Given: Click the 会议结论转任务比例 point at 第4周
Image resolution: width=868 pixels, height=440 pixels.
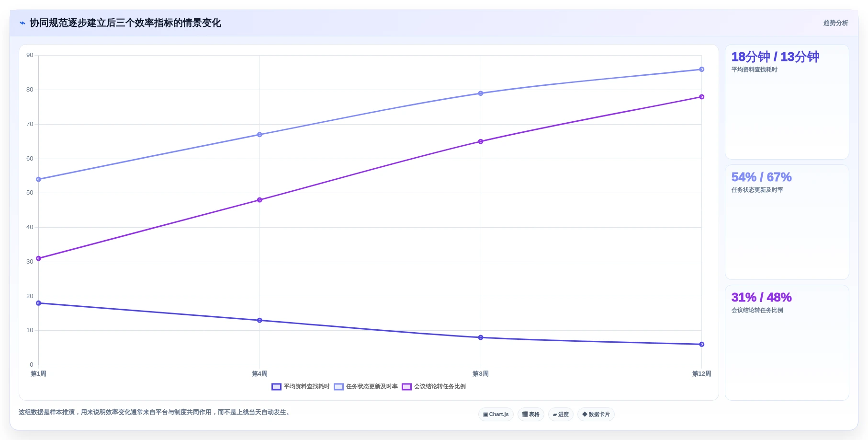Looking at the screenshot, I should (x=259, y=200).
